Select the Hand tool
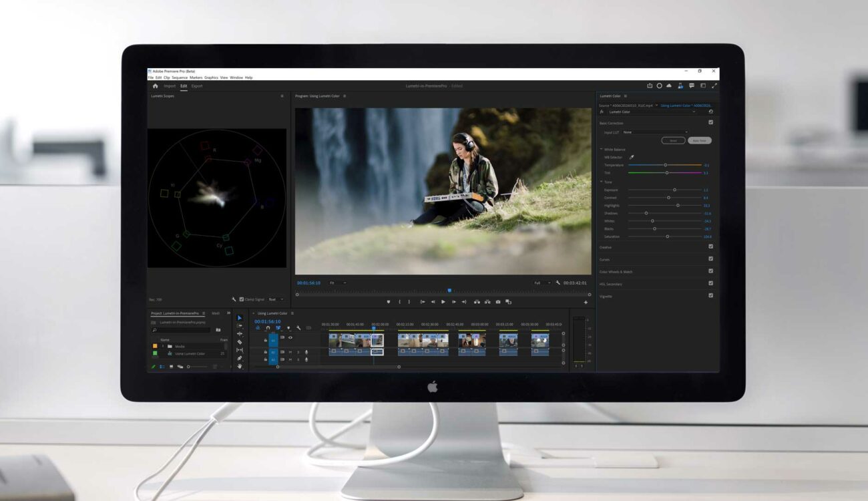Image resolution: width=868 pixels, height=501 pixels. click(x=240, y=366)
